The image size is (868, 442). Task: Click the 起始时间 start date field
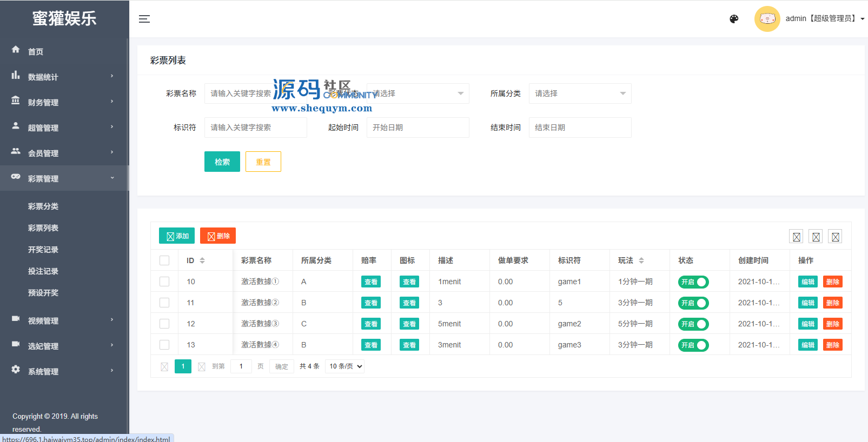[x=418, y=128]
